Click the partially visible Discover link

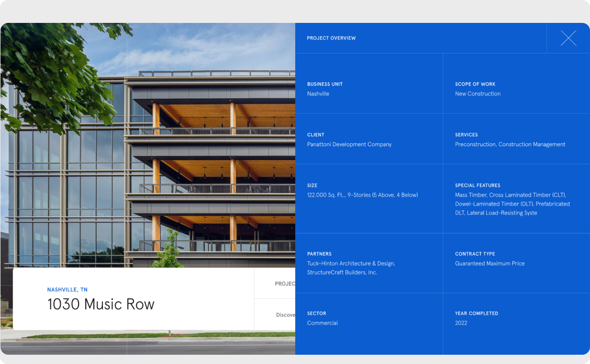point(285,315)
